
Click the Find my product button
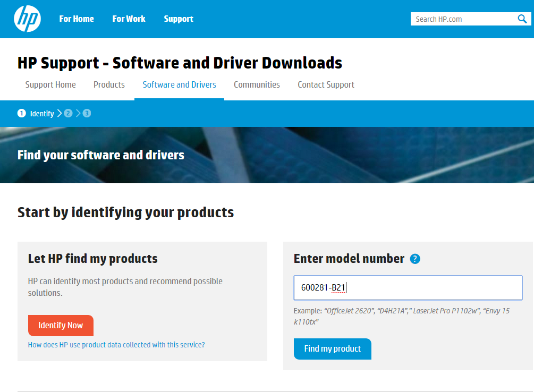333,349
